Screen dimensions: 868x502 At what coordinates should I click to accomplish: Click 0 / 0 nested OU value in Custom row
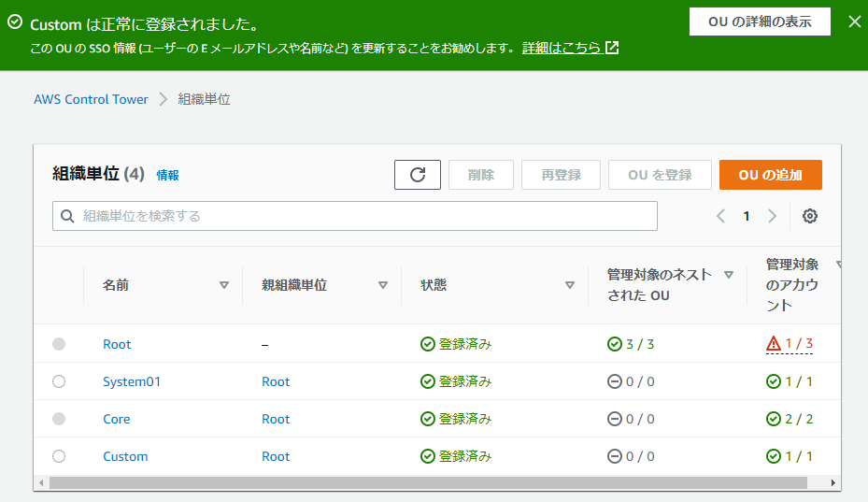point(631,456)
